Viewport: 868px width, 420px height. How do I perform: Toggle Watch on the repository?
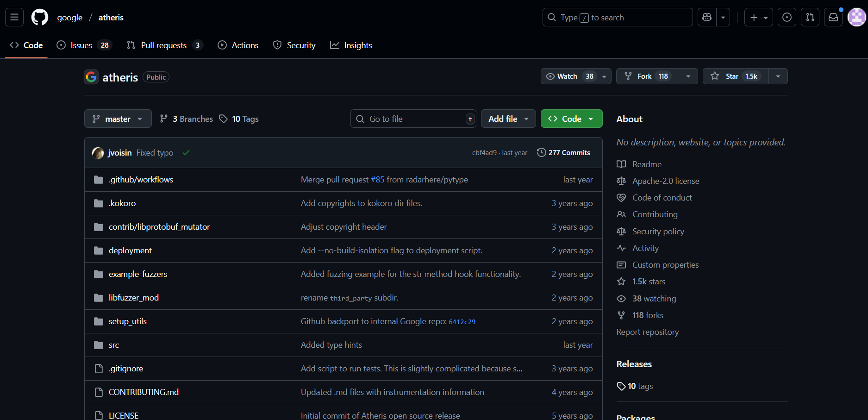pyautogui.click(x=576, y=76)
